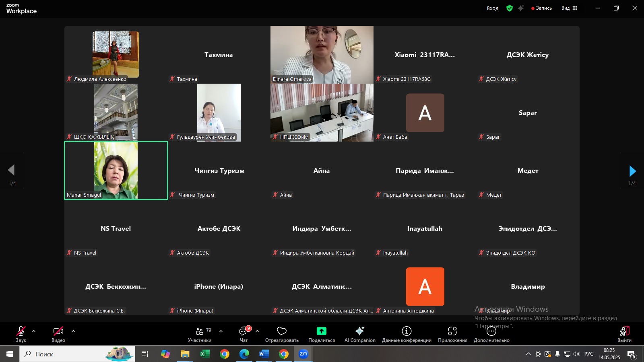Click the encryption shield icon
The width and height of the screenshot is (644, 362).
510,8
